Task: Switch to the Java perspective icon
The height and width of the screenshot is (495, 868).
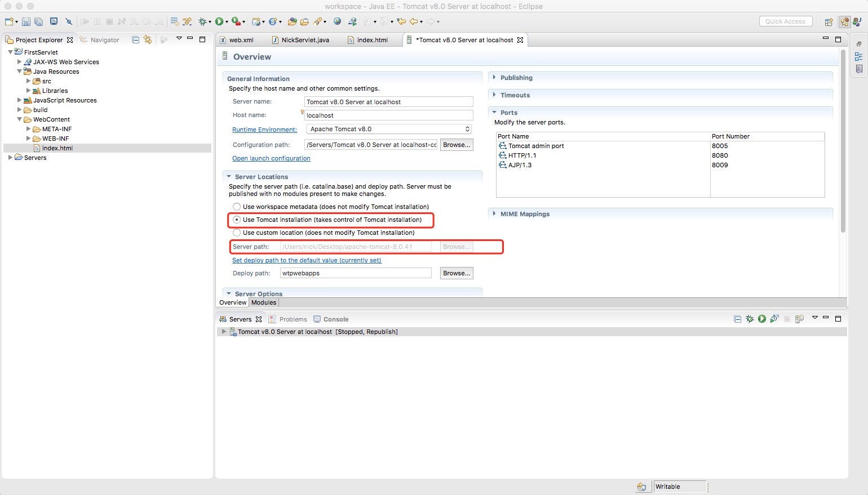Action: 857,22
